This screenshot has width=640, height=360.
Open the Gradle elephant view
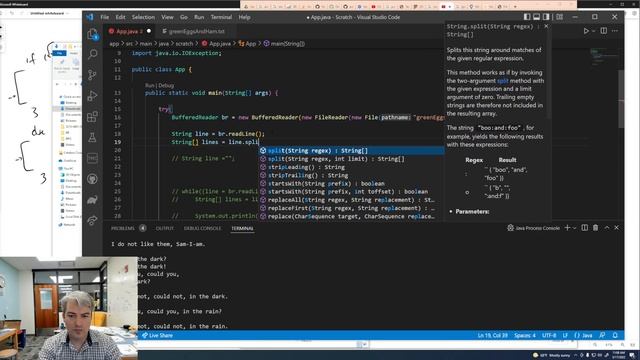[x=93, y=200]
